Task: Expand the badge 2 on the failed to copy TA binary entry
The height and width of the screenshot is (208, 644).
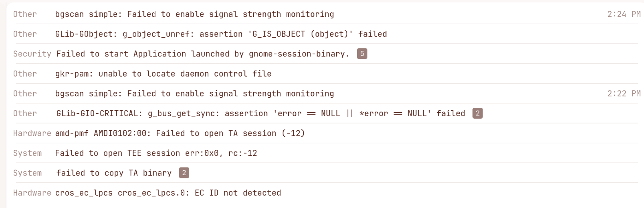Action: pyautogui.click(x=184, y=173)
